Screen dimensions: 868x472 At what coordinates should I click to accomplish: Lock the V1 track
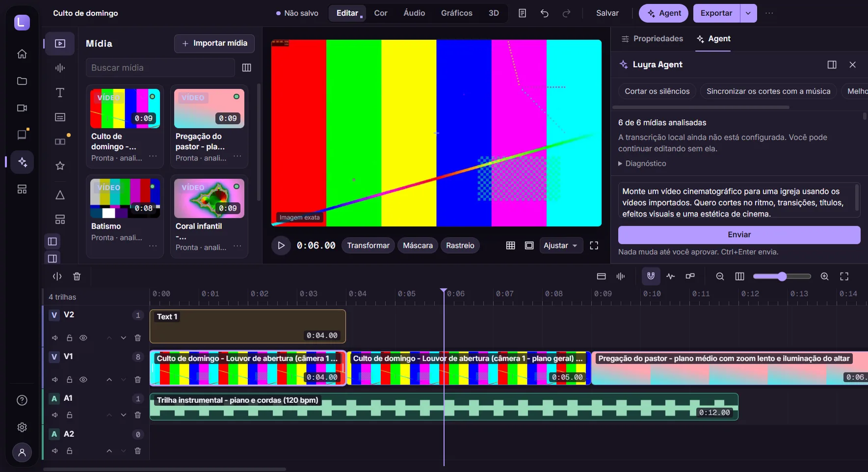click(70, 380)
